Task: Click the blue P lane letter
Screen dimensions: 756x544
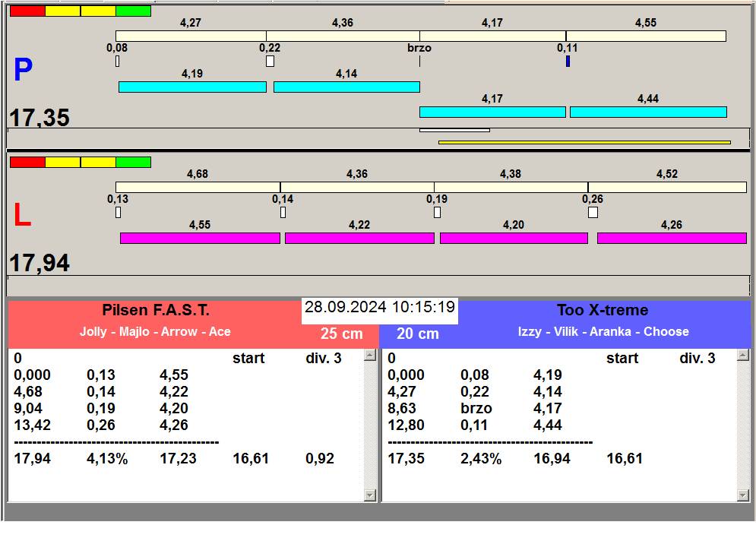Action: tap(23, 71)
